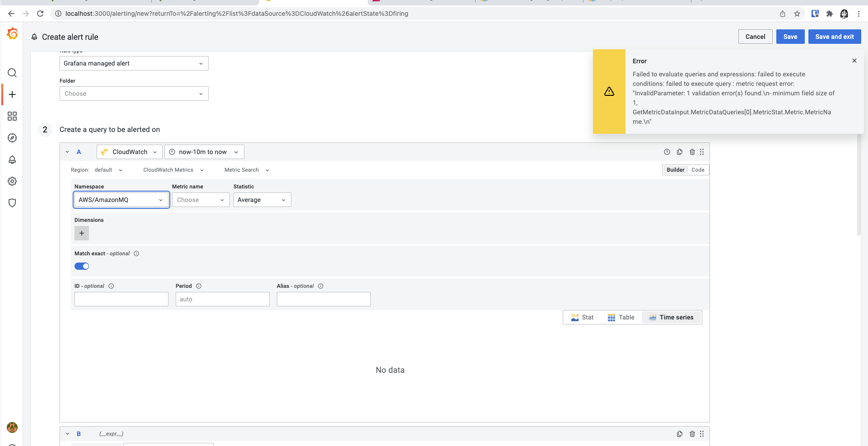Click the ID optional input field

[x=121, y=299]
